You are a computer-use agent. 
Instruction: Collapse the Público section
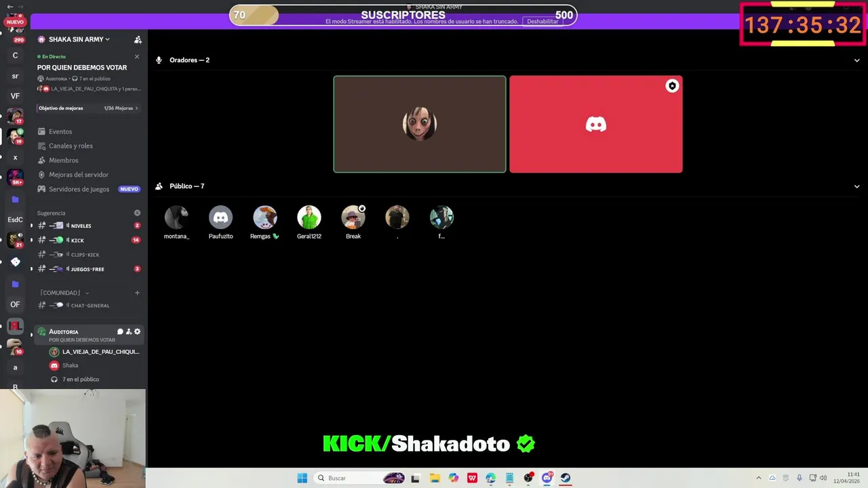coord(856,186)
